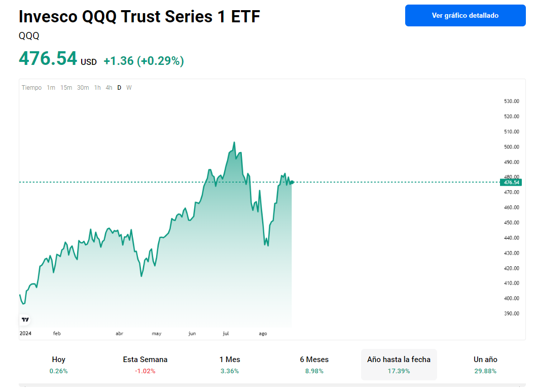Set chart interval to 4h
The height and width of the screenshot is (392, 535).
[109, 88]
